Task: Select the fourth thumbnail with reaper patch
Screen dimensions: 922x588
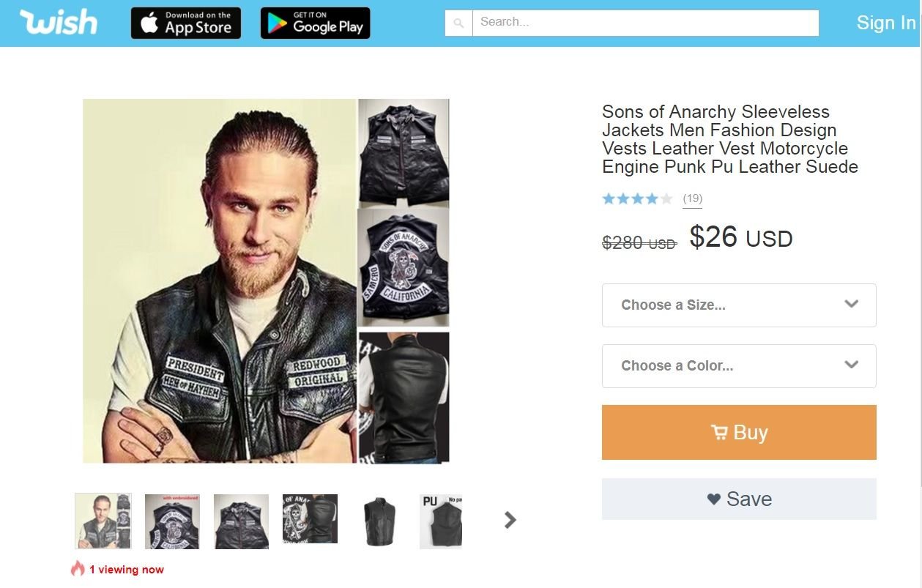Action: point(310,519)
